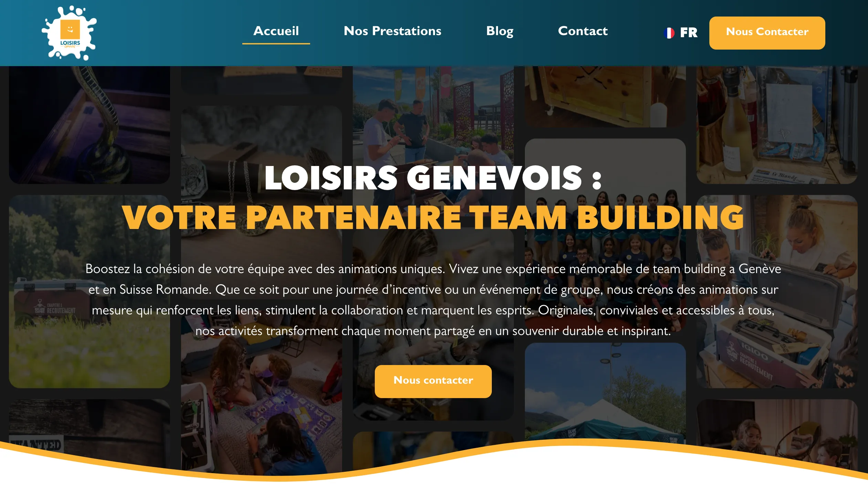Click the Loisirs Genevois splash logo
Viewport: 868px width, 489px height.
[x=69, y=33]
